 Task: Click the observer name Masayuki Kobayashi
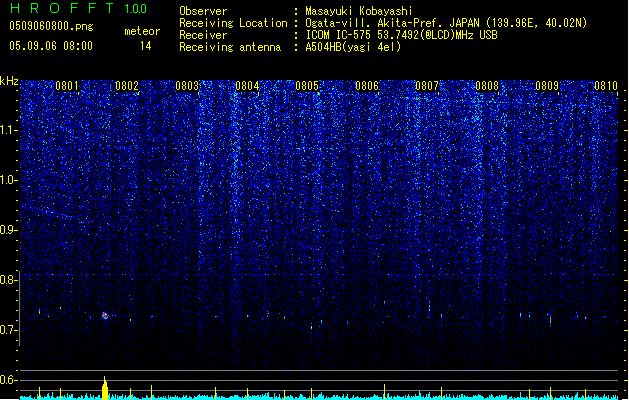[x=359, y=11]
